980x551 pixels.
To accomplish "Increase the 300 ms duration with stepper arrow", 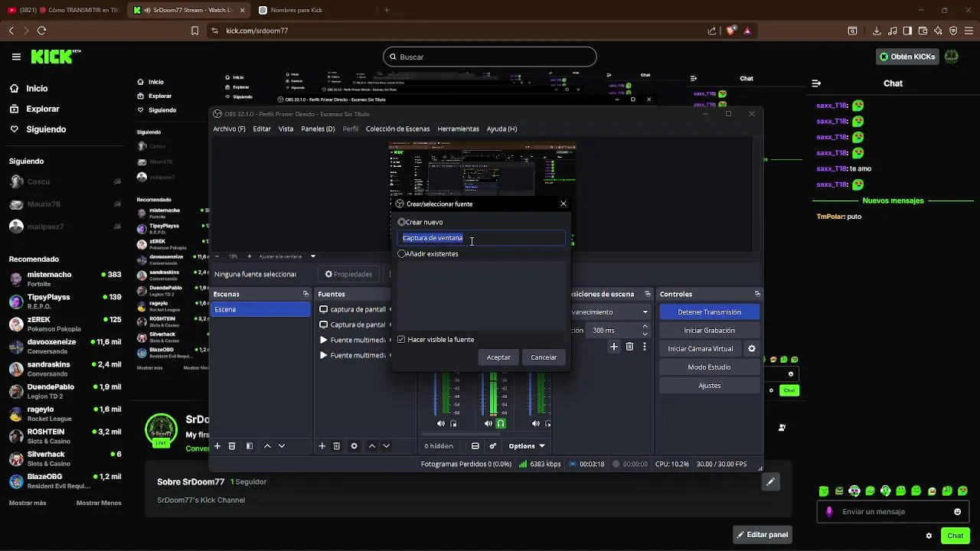I will point(645,327).
